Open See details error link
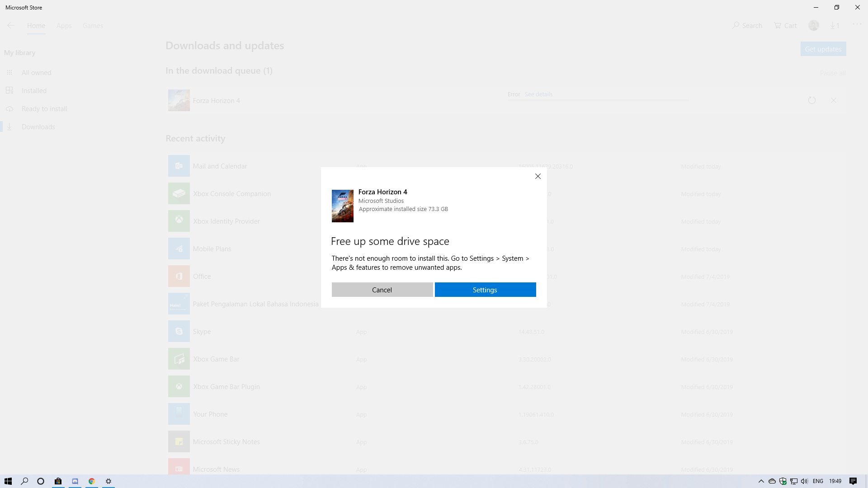 pyautogui.click(x=538, y=94)
